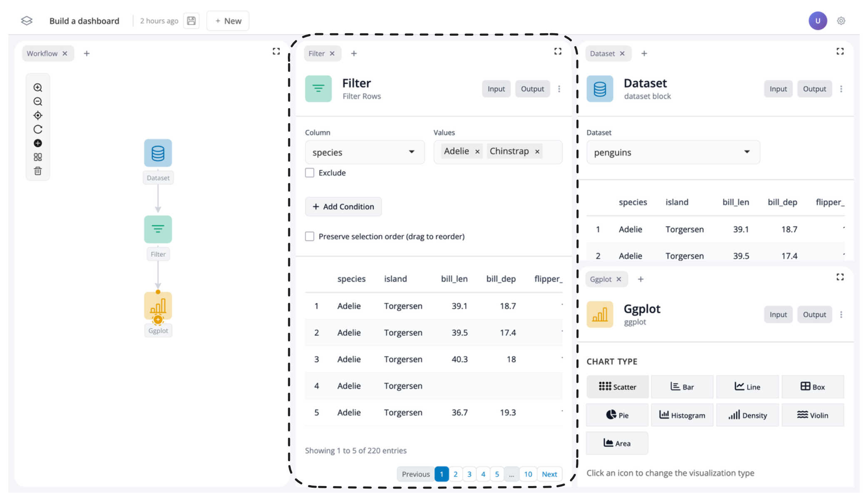Select the Ggplot panel tab
The height and width of the screenshot is (501, 868).
point(600,279)
